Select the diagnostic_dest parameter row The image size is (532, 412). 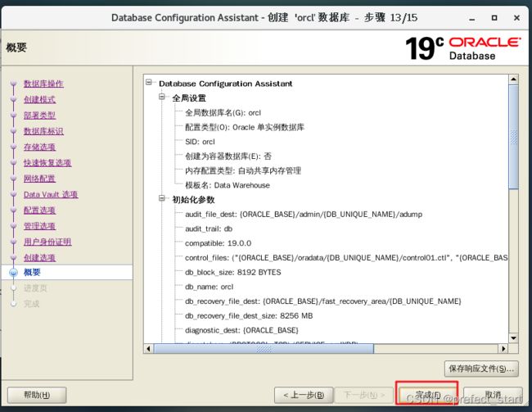[x=241, y=330]
